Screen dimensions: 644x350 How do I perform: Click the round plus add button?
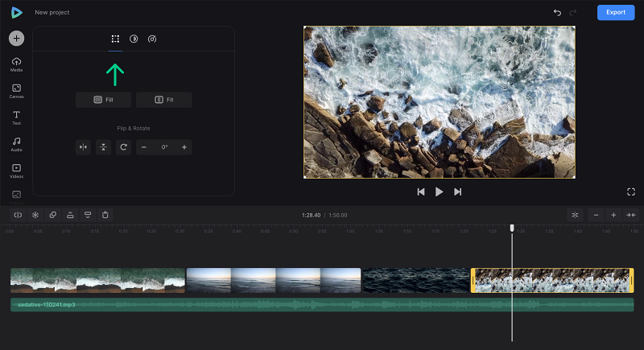coord(16,38)
